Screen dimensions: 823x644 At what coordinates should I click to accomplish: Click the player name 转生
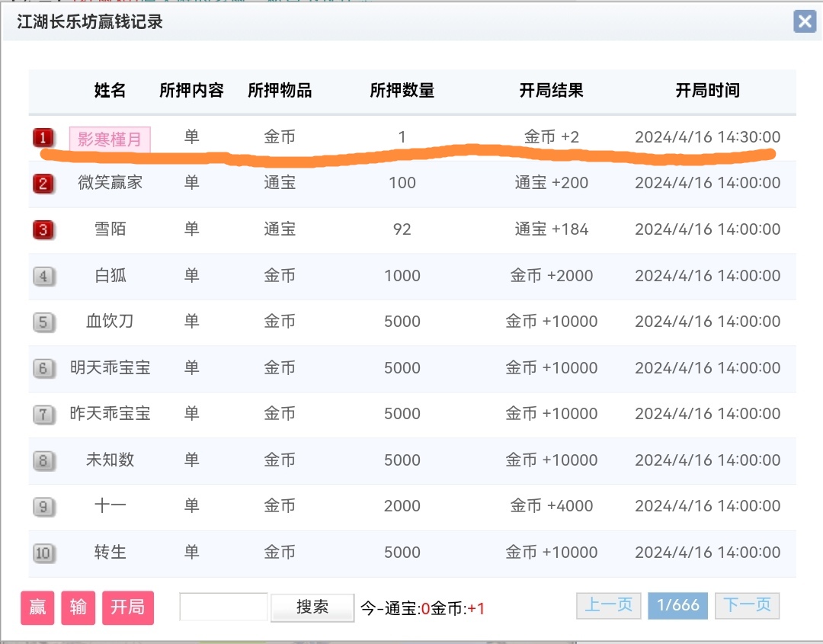point(110,552)
